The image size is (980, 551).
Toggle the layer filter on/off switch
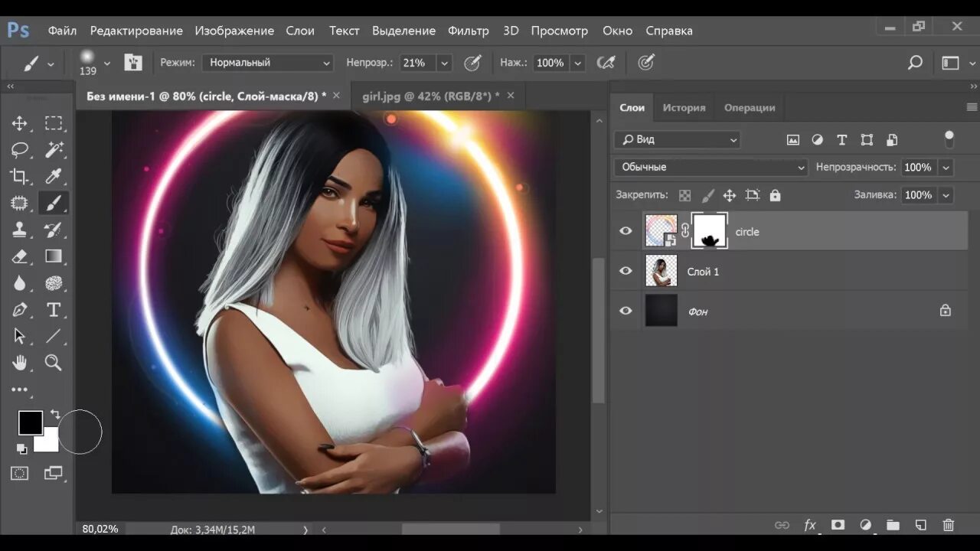tap(949, 139)
